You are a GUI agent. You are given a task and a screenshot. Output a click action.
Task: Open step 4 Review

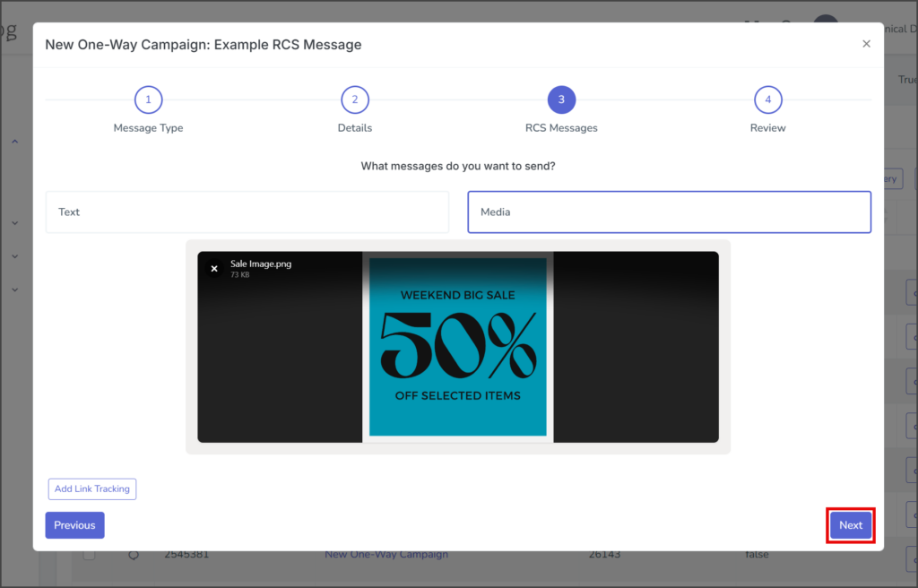pyautogui.click(x=768, y=99)
